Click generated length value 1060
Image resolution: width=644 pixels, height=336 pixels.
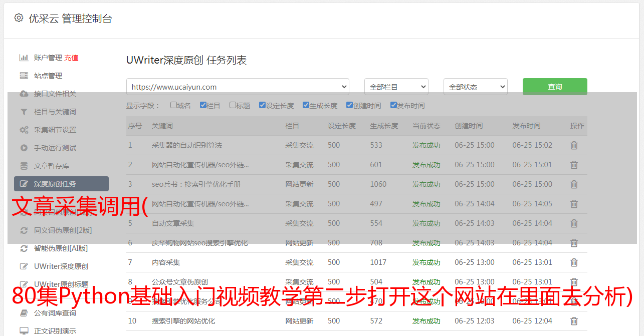pos(378,184)
